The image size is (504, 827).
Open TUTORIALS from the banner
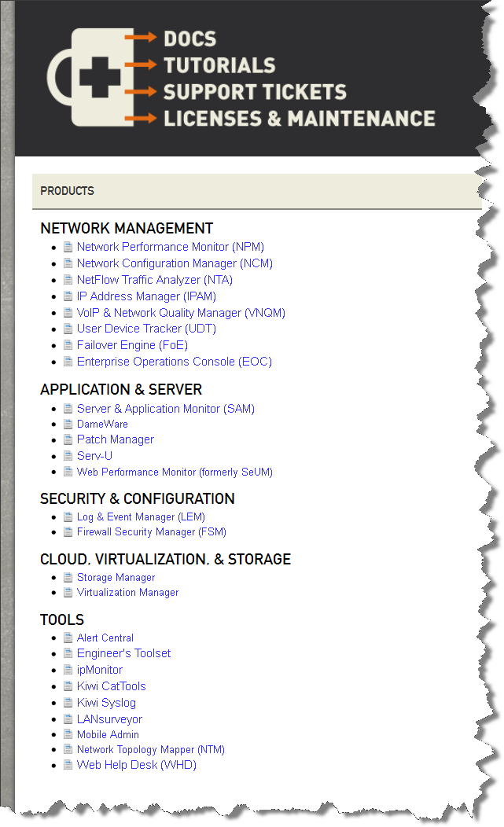point(219,65)
